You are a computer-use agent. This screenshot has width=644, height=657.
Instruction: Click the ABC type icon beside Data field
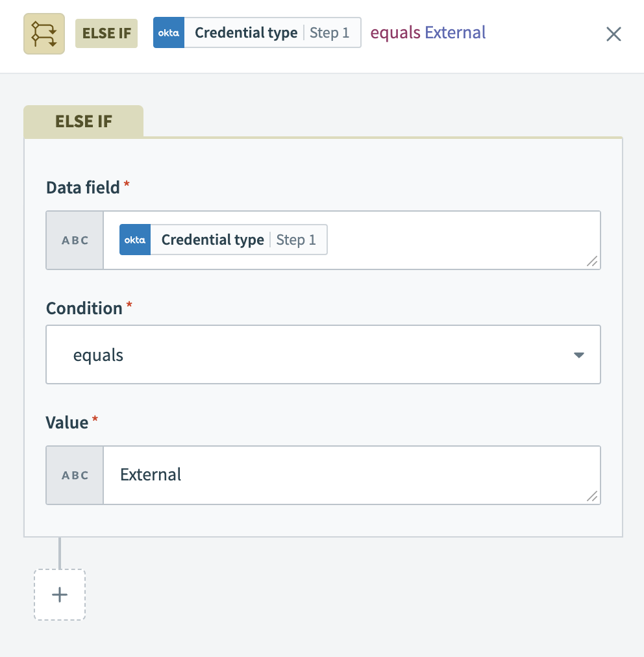click(74, 240)
